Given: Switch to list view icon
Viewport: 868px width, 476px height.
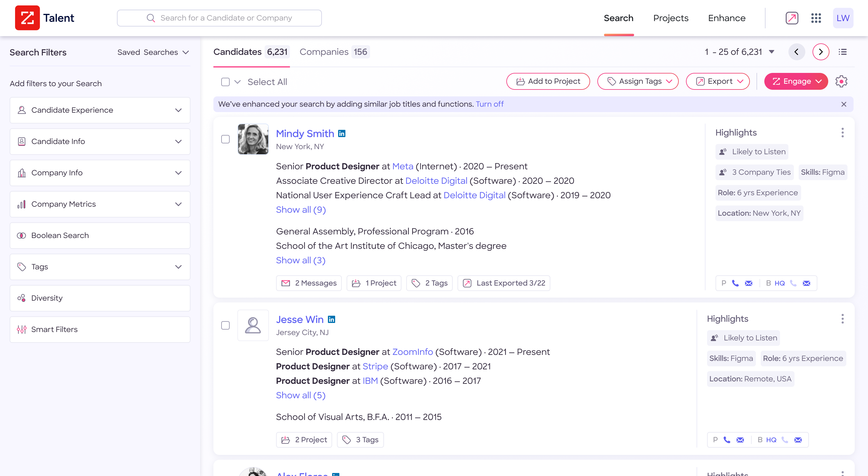Looking at the screenshot, I should click(842, 52).
